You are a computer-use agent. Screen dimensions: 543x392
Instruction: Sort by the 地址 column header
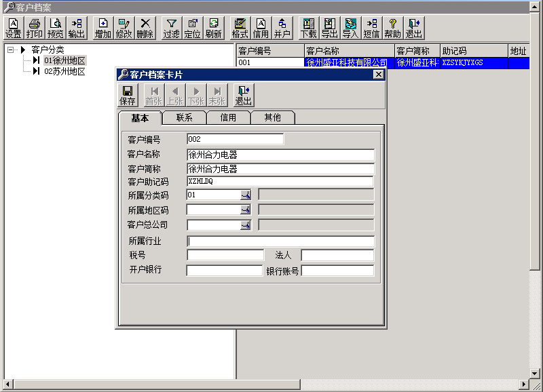[519, 51]
